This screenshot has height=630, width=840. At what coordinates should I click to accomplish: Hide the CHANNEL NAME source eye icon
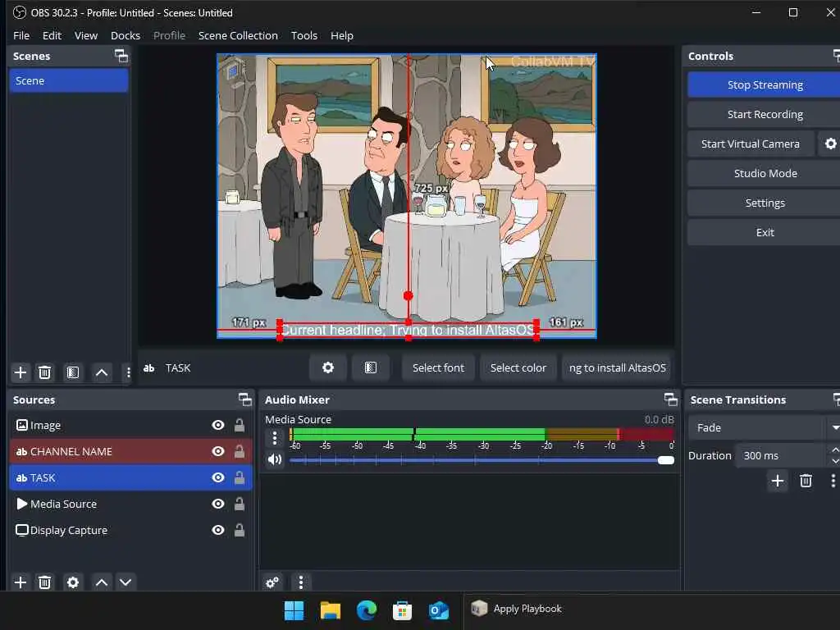pyautogui.click(x=218, y=451)
